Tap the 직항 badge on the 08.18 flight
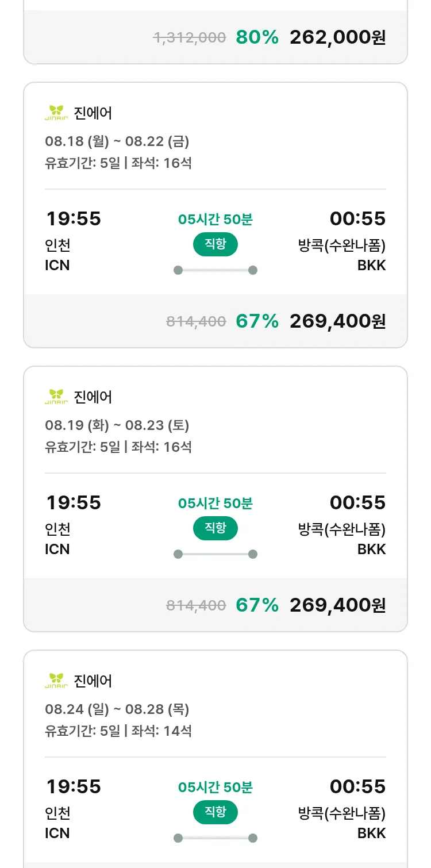The width and height of the screenshot is (431, 868). point(215,244)
